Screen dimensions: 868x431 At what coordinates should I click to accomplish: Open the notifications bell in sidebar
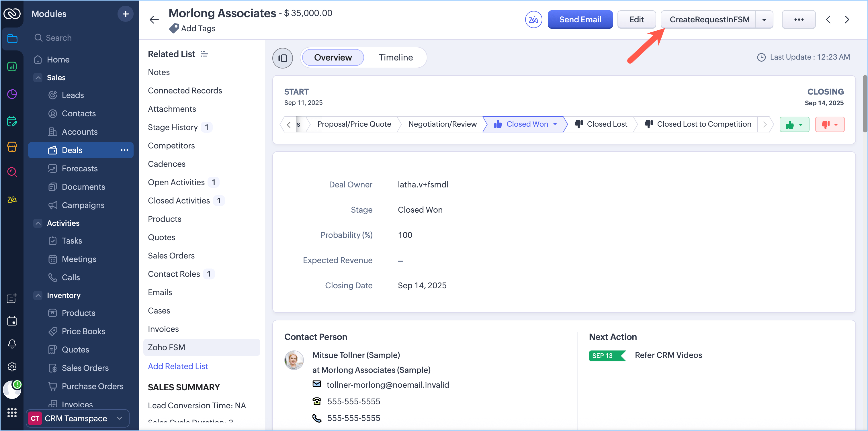[12, 344]
